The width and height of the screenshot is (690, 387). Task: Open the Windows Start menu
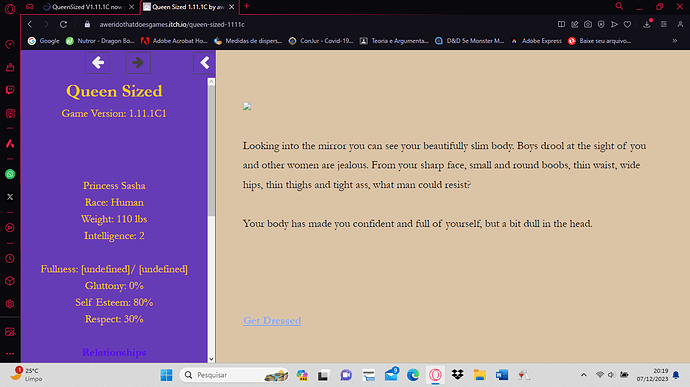[166, 375]
